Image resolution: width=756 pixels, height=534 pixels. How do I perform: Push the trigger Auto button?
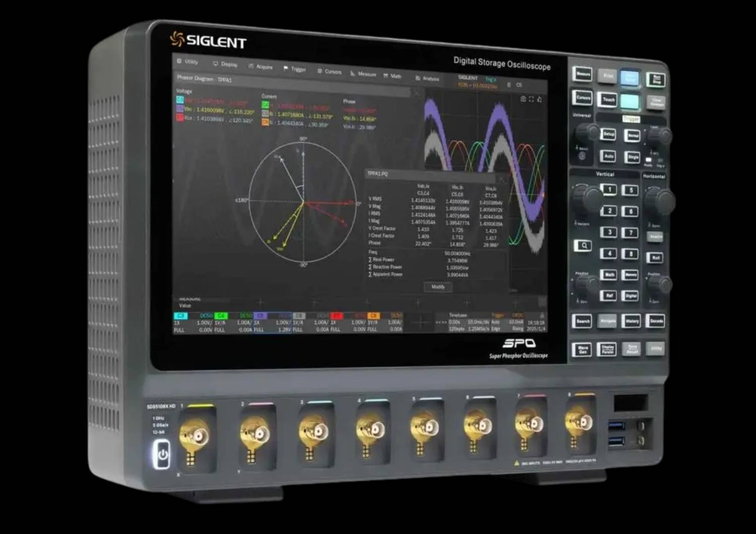pyautogui.click(x=609, y=156)
